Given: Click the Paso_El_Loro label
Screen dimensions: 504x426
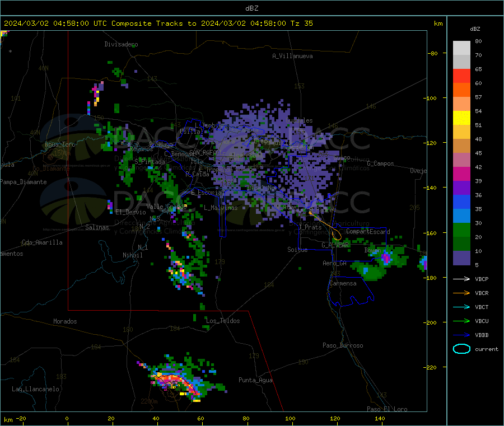Looking at the screenshot, I should (387, 409).
